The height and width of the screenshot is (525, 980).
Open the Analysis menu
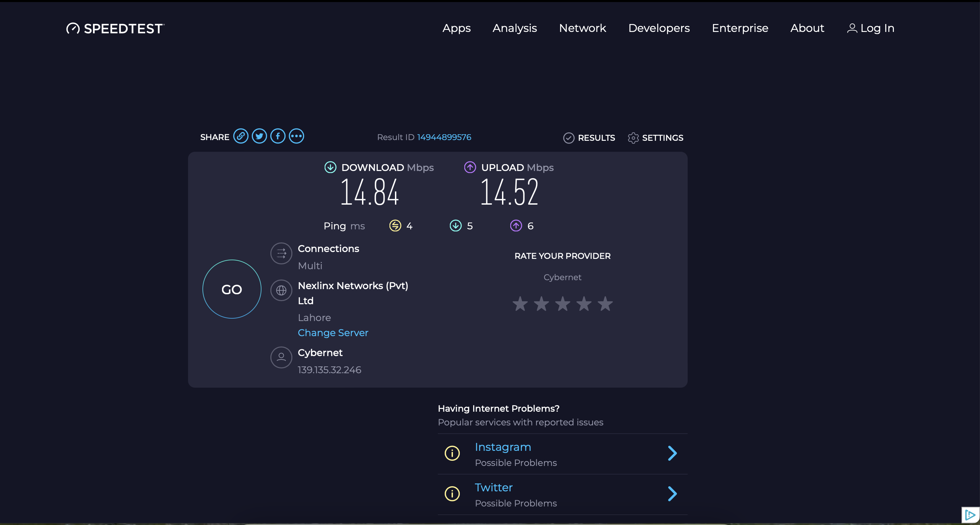(515, 28)
